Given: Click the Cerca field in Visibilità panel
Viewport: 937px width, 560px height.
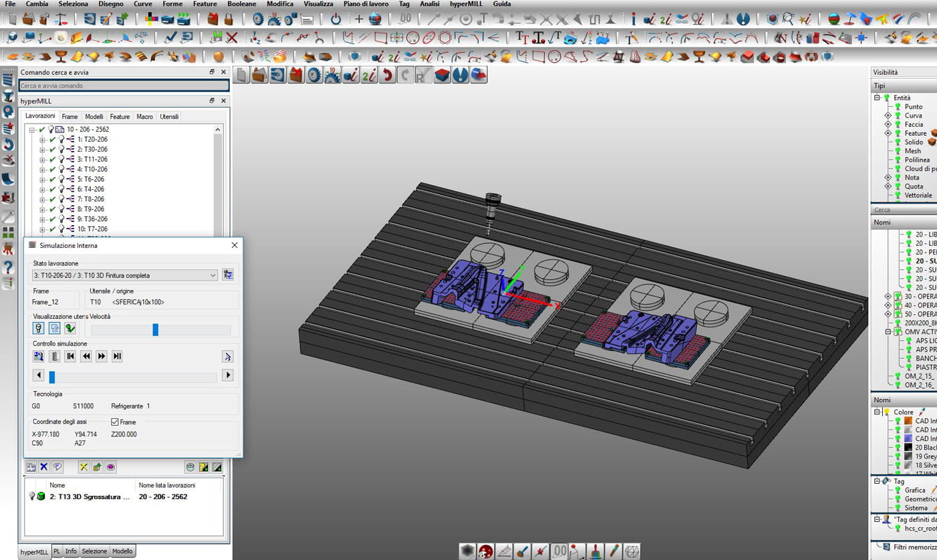Looking at the screenshot, I should (x=904, y=210).
